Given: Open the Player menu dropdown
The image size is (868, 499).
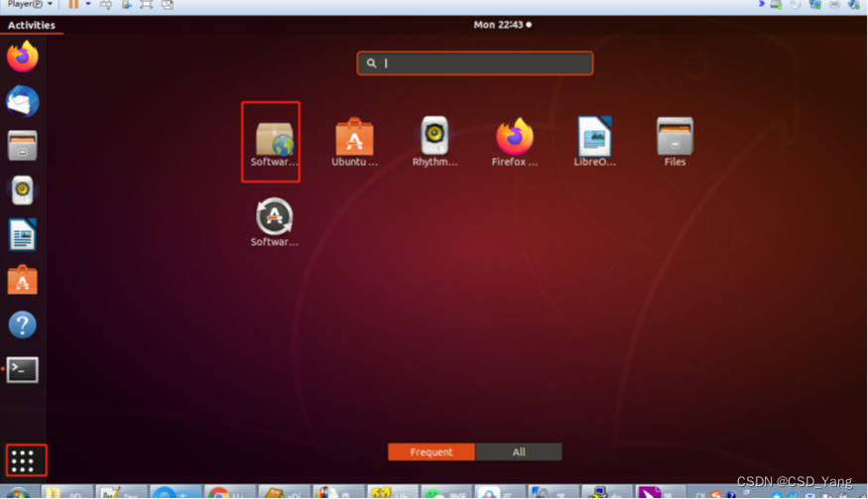Looking at the screenshot, I should (x=30, y=4).
